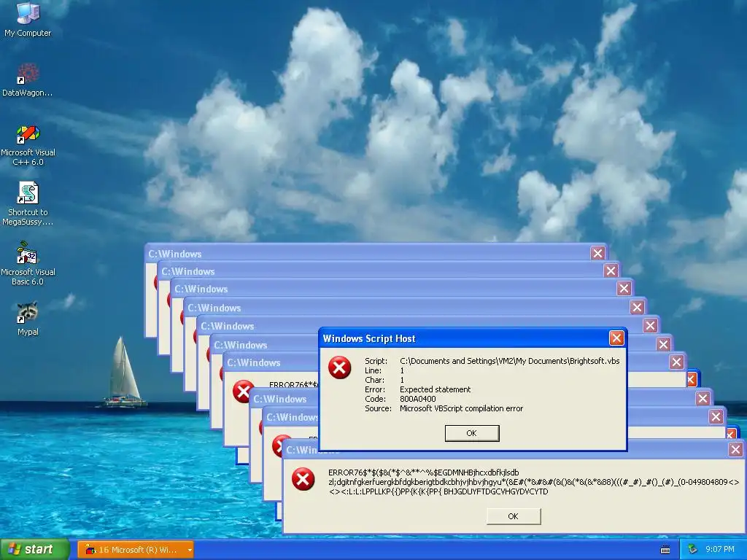The width and height of the screenshot is (747, 560).
Task: Open the My Computer desktop icon
Action: pos(28,19)
